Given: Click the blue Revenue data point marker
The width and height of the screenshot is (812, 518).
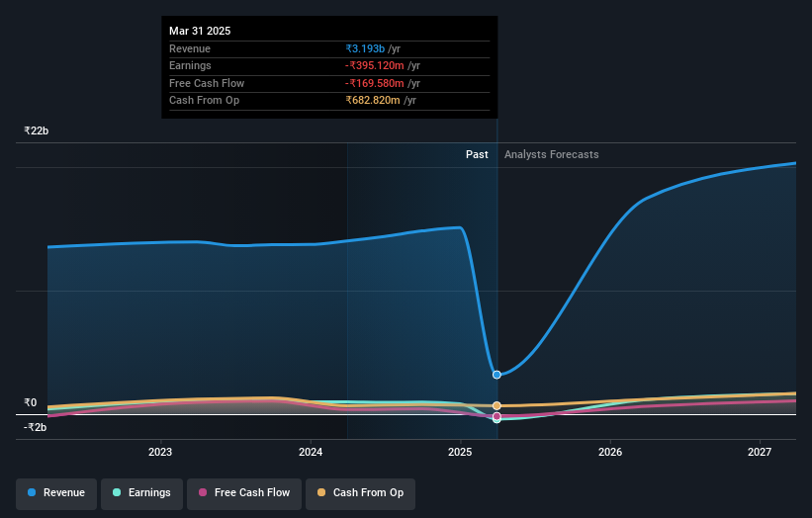Looking at the screenshot, I should [496, 375].
